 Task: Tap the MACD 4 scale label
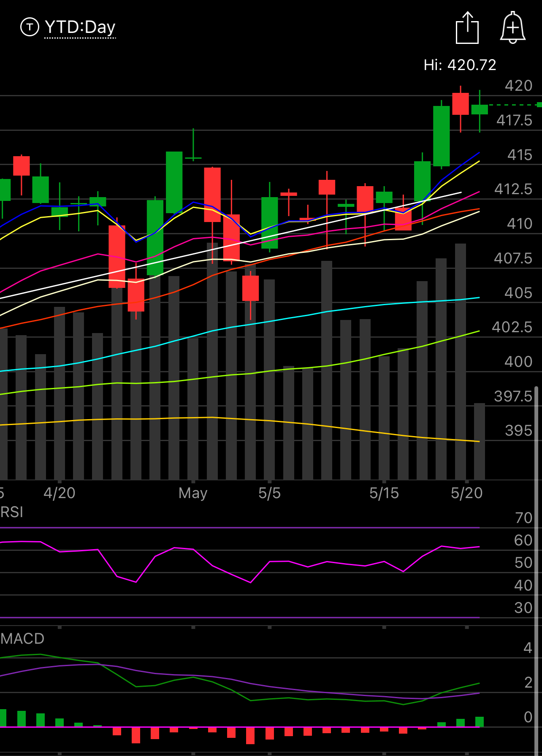pyautogui.click(x=528, y=648)
